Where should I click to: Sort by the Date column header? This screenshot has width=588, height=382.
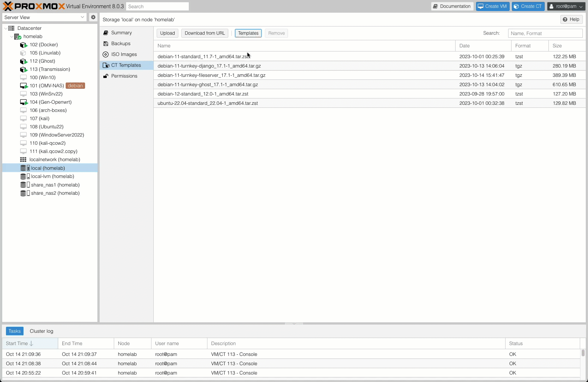483,46
